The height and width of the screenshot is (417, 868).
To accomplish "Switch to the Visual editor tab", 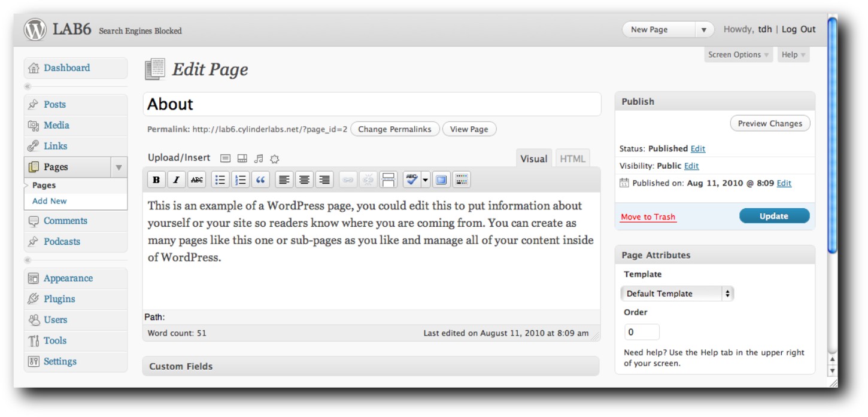I will coord(533,159).
